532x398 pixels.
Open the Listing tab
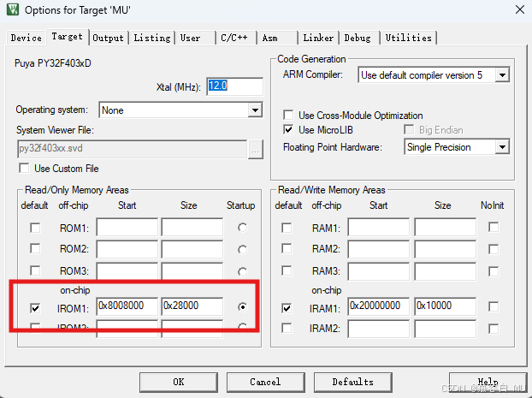click(x=152, y=38)
